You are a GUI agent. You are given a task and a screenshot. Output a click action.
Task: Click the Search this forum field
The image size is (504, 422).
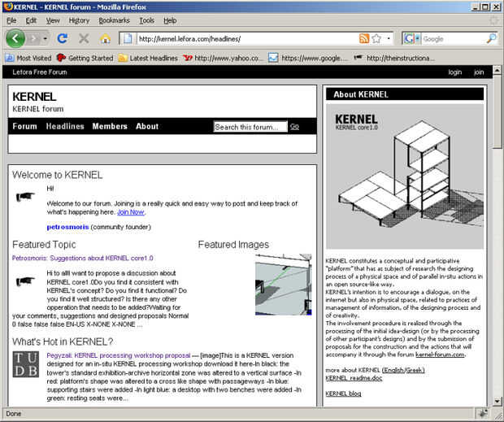[250, 127]
